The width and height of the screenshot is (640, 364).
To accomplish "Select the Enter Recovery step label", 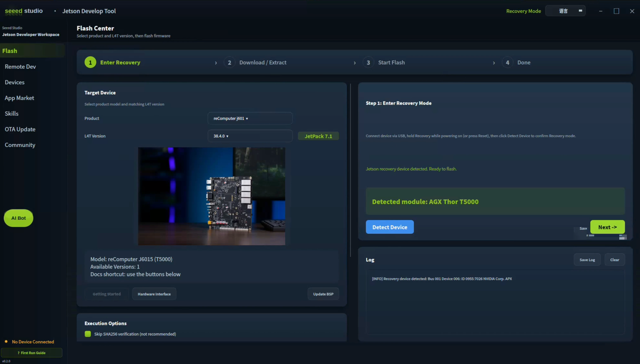I will pos(120,63).
